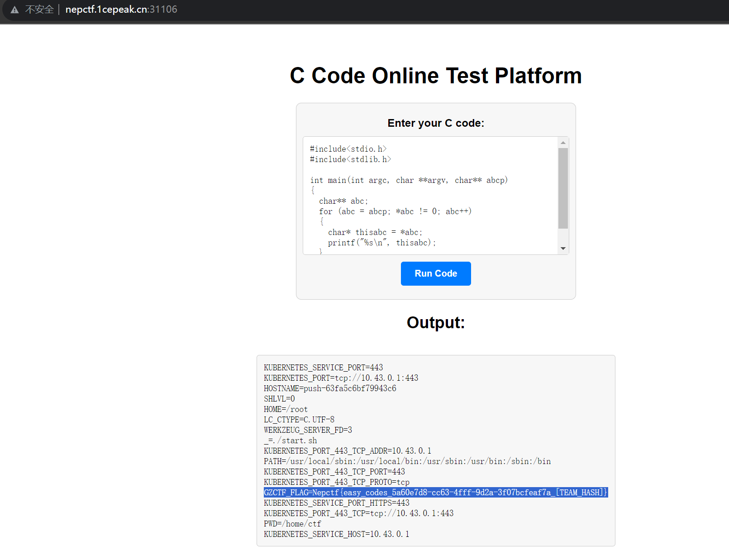Screen dimensions: 729x560
Task: Click the KUBERNETES_PORT_443_TCP_PROTO=tcp line
Action: tap(337, 482)
